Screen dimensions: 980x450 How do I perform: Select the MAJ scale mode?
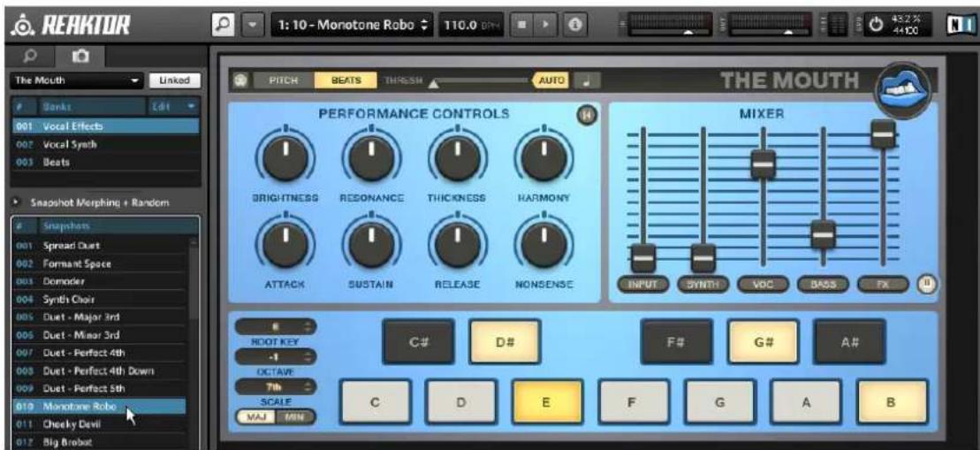pos(256,417)
